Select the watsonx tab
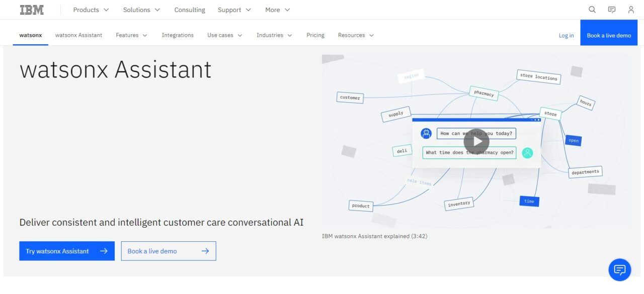644x294 pixels. point(31,35)
